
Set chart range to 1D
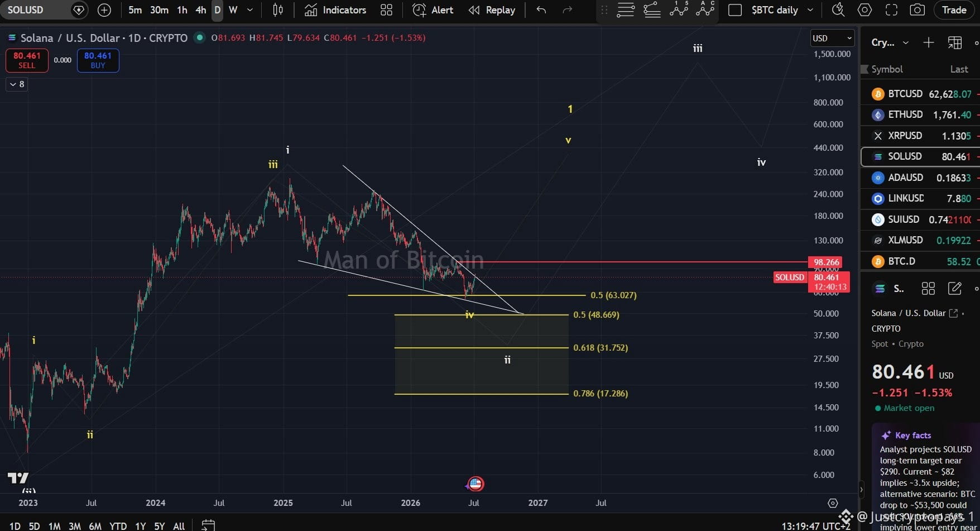point(15,526)
